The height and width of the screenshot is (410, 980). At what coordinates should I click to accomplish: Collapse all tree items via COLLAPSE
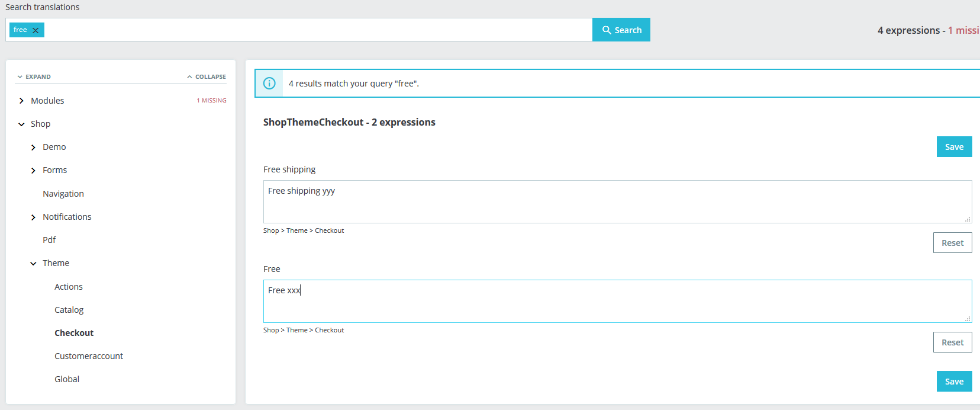click(207, 77)
